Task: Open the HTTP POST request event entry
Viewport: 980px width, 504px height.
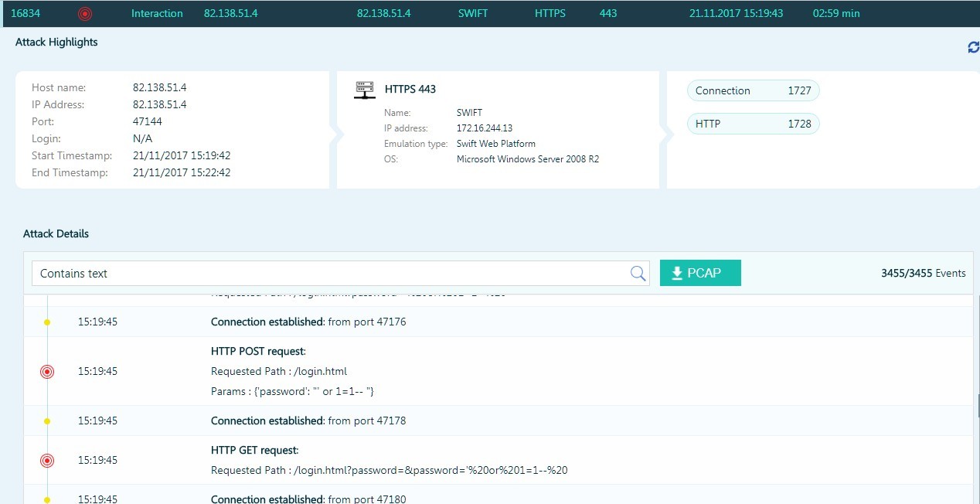Action: 258,352
